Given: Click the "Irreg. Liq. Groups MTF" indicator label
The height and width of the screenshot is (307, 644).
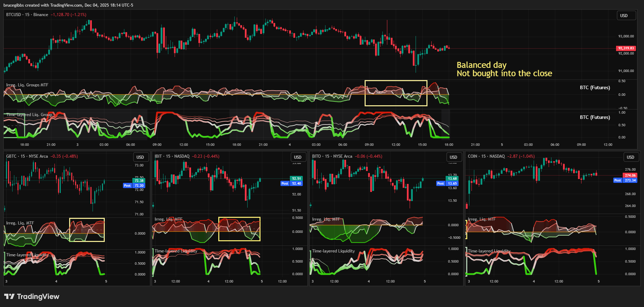Looking at the screenshot, I should (x=27, y=85).
